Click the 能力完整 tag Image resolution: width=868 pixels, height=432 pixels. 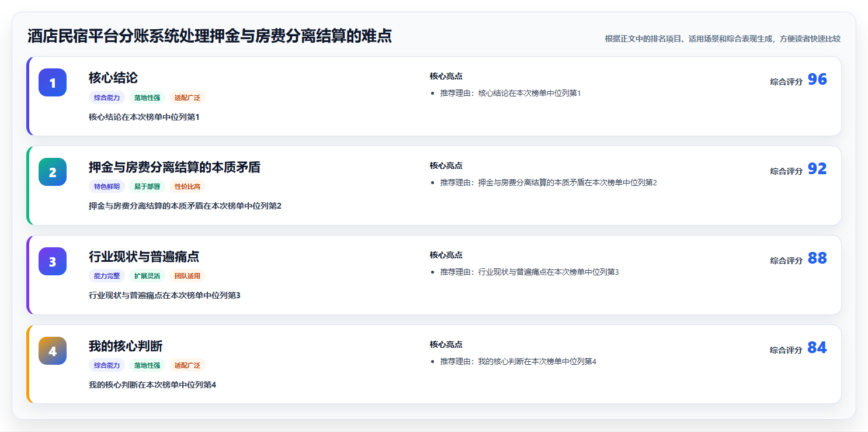click(x=107, y=276)
